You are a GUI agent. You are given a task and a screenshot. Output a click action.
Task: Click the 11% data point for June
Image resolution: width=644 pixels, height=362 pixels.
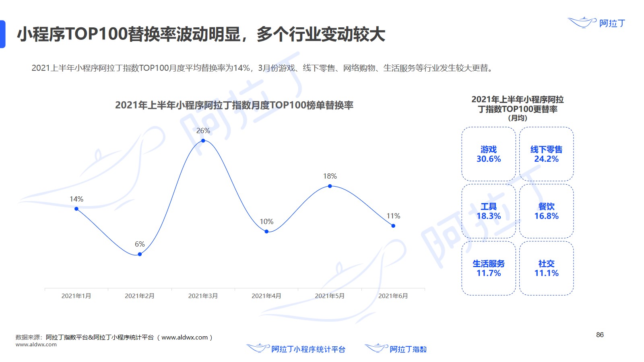click(393, 226)
